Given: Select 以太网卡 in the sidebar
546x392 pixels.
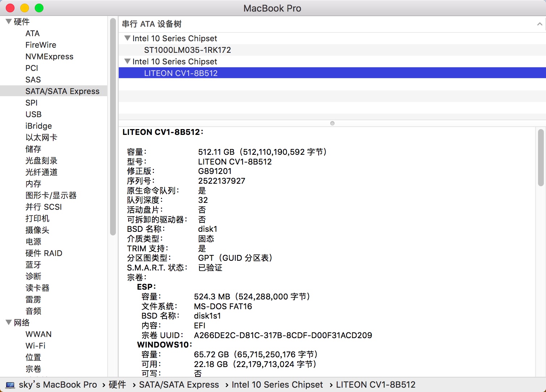Looking at the screenshot, I should pyautogui.click(x=41, y=137).
